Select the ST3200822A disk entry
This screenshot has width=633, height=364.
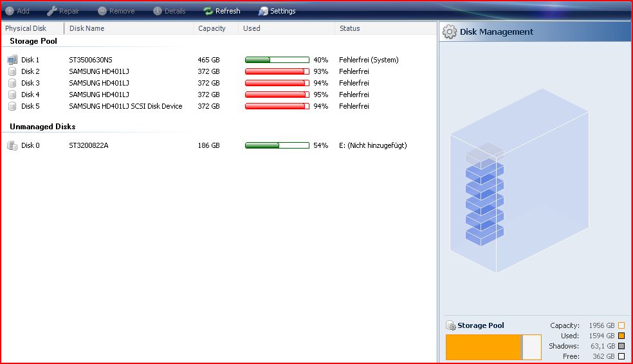[89, 145]
